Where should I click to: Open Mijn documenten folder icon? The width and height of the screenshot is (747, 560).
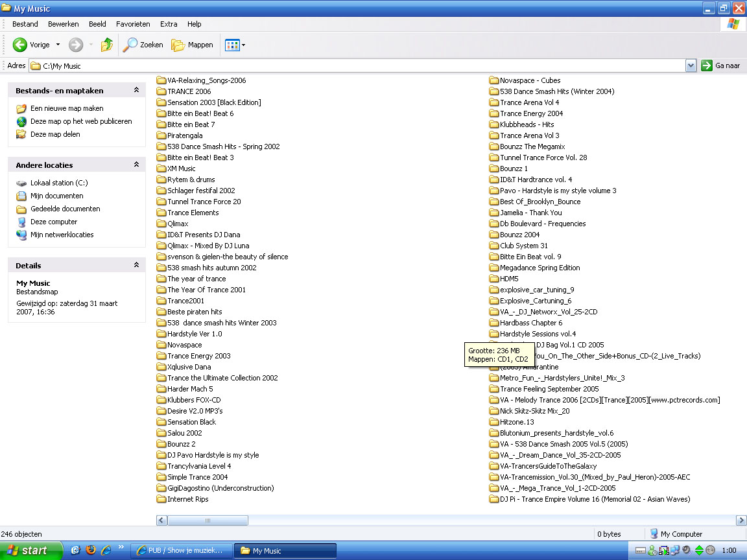click(x=21, y=196)
